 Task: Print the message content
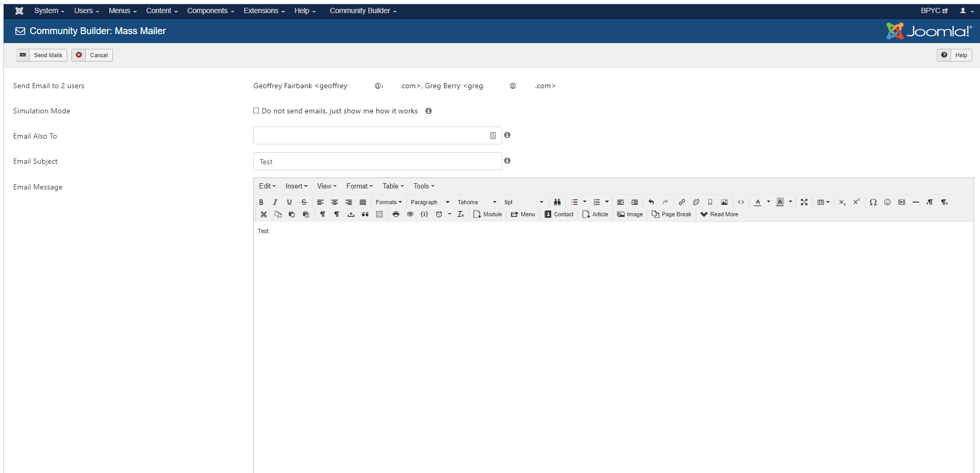click(396, 214)
